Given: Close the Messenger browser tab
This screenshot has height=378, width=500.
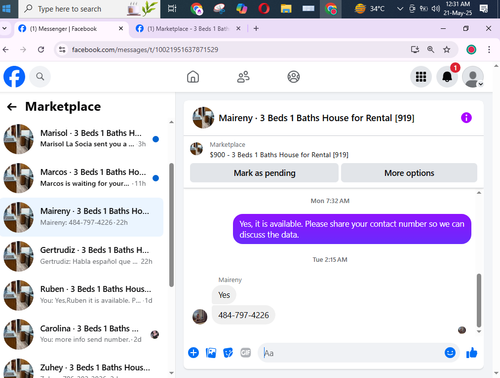Looking at the screenshot, I should [121, 29].
